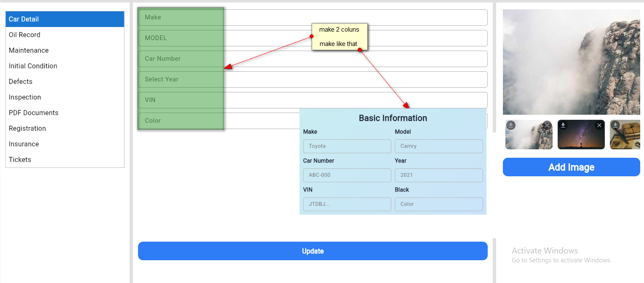Select Initial Condition in the sidebar
This screenshot has height=283, width=644.
click(x=33, y=66)
